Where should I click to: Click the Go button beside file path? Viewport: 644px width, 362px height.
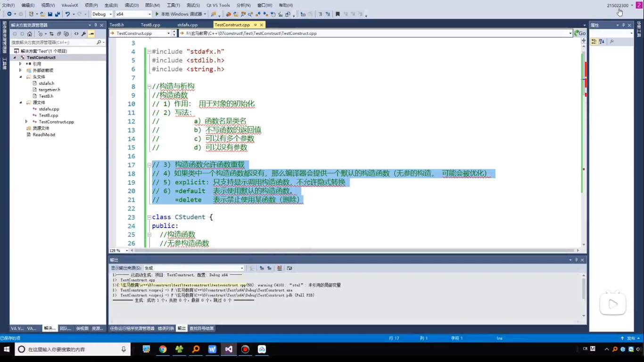(580, 33)
